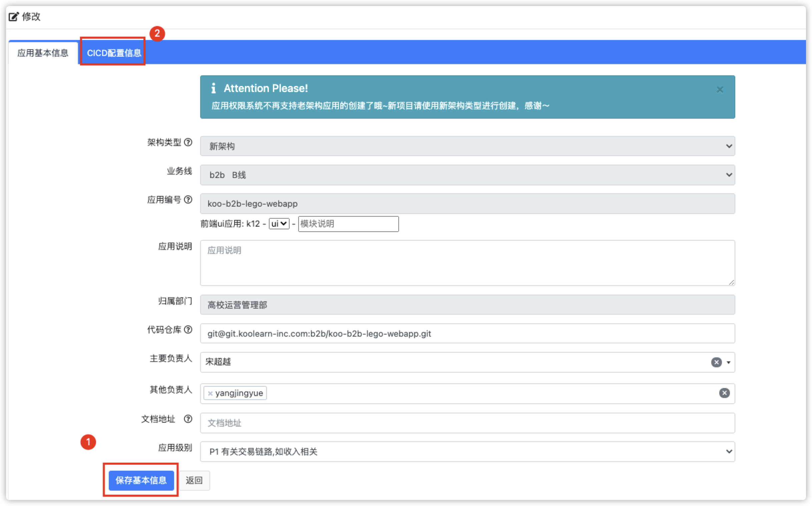
Task: Open the 业务线 dropdown showing b2b B线
Action: [467, 175]
